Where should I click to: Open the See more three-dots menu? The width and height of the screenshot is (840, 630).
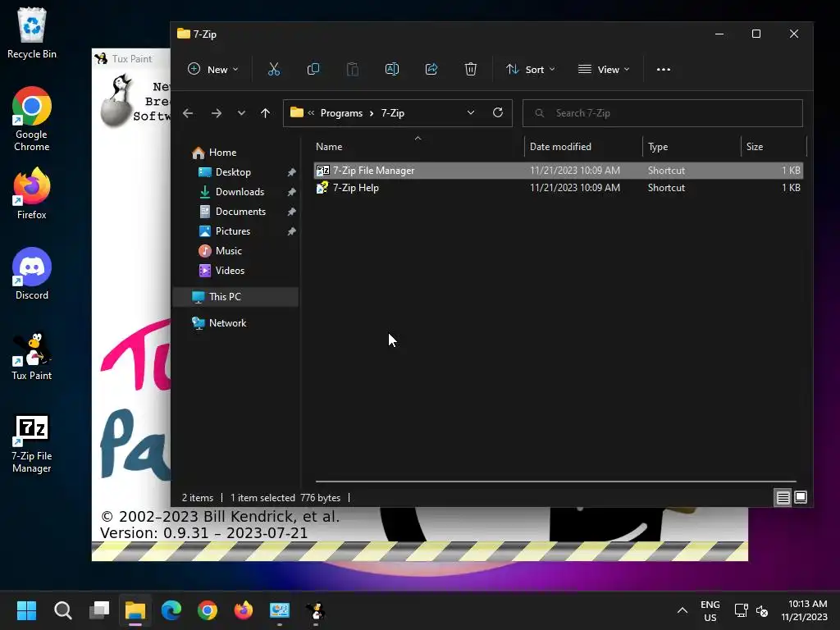663,69
